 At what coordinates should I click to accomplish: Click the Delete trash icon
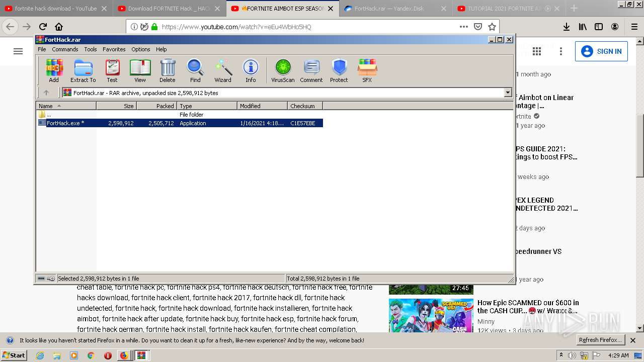(x=168, y=70)
